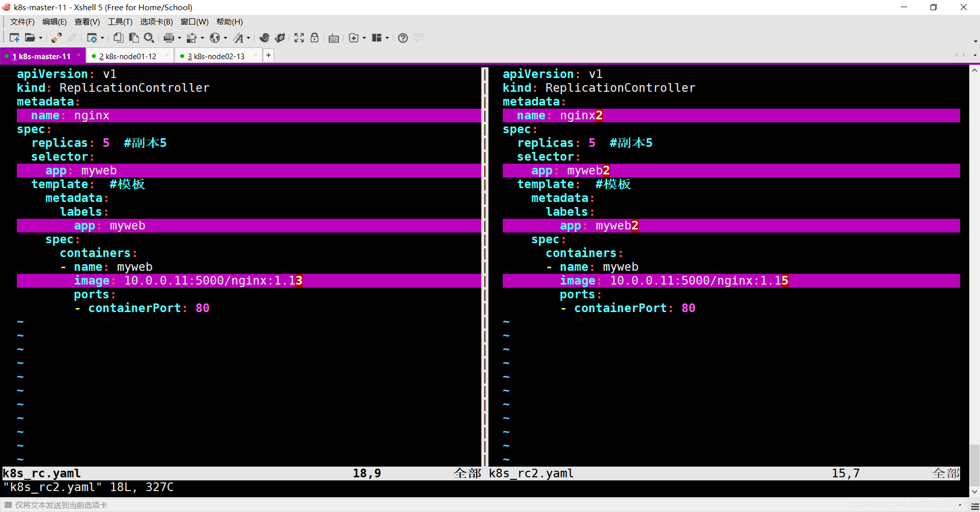Click the toolbar options arrow at far right
Viewport: 980px width, 512px height.
975,41
